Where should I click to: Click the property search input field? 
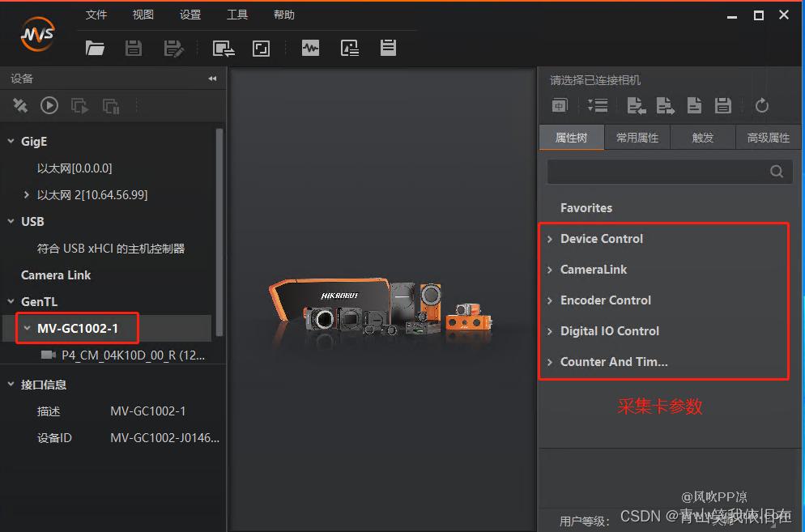[x=656, y=172]
